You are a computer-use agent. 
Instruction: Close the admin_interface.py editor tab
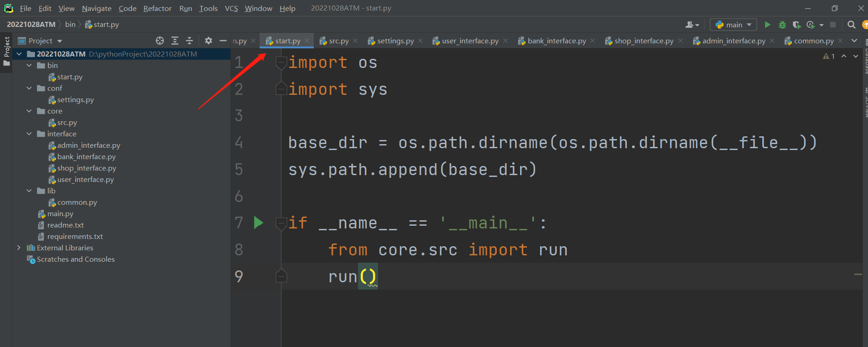tap(772, 41)
